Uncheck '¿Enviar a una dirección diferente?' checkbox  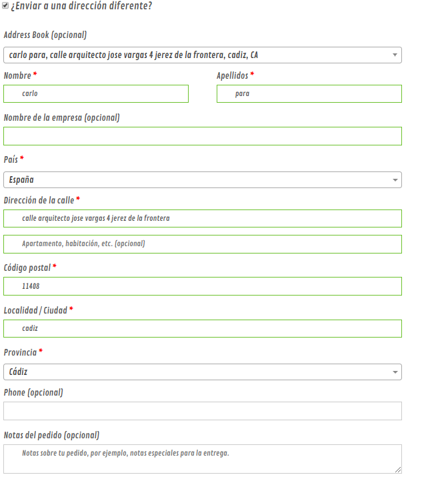5,5
